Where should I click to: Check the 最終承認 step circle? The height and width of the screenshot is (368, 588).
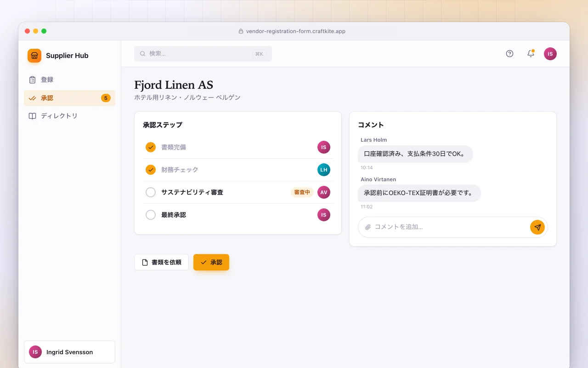tap(151, 215)
